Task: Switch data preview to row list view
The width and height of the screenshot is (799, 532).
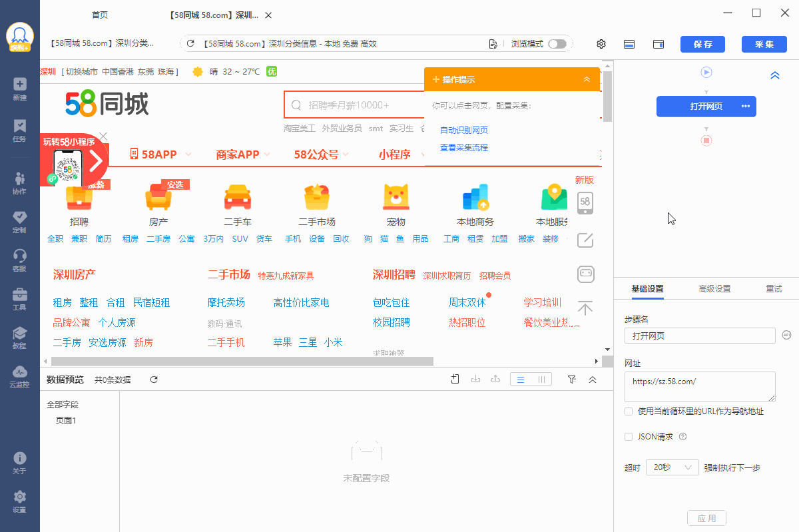Action: click(x=521, y=379)
